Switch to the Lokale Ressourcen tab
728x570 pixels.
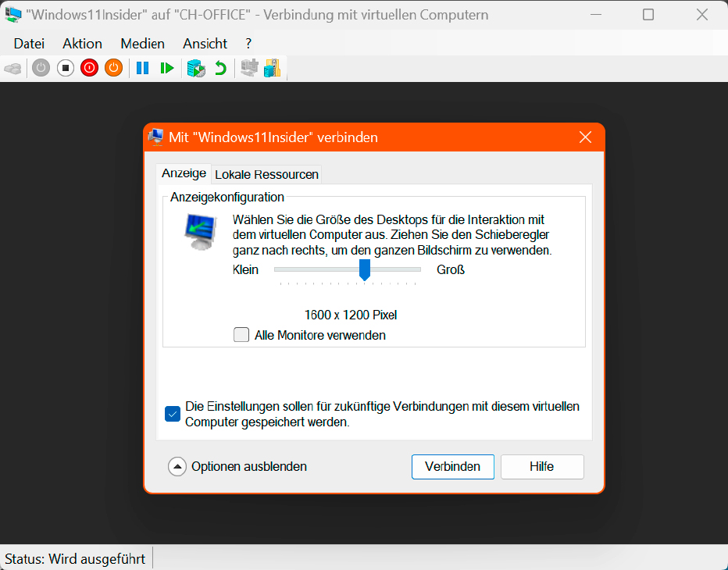tap(266, 175)
